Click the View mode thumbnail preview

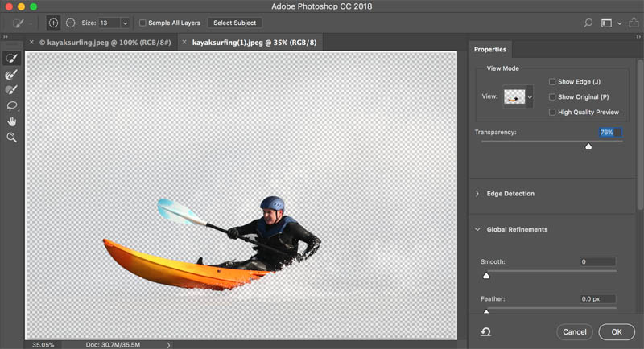[514, 97]
